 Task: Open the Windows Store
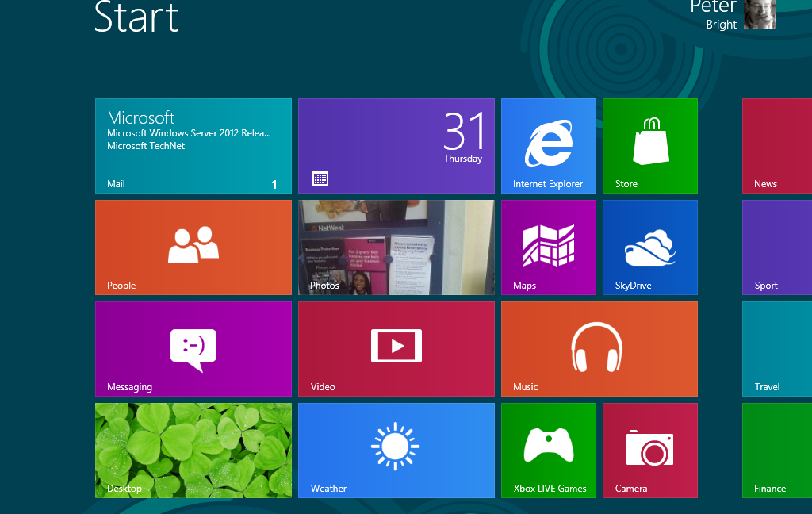click(x=649, y=146)
